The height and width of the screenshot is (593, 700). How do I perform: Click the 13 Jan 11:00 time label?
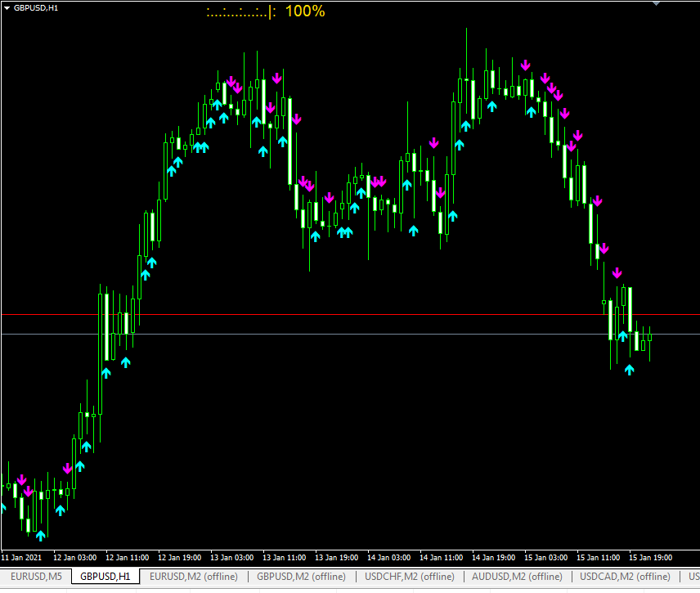click(x=285, y=558)
